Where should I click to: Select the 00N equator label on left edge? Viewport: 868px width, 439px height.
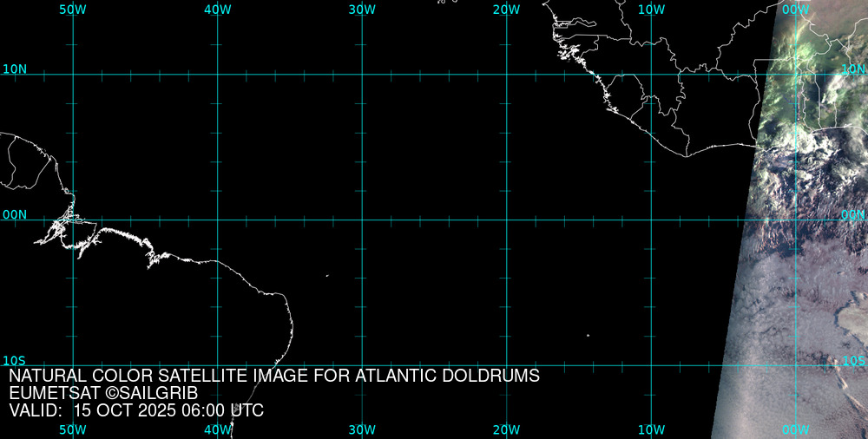click(x=15, y=214)
